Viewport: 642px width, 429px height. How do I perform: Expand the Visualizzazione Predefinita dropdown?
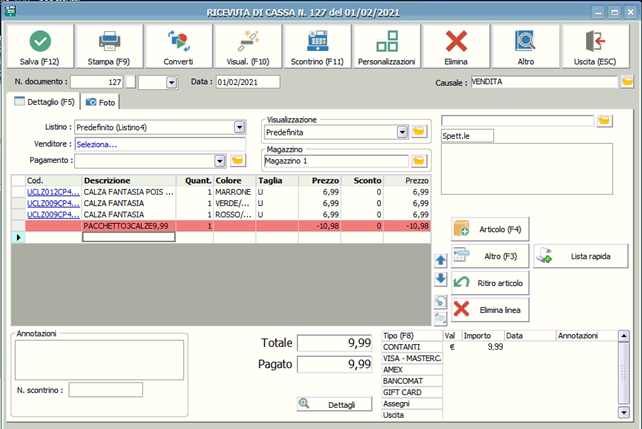click(x=402, y=132)
